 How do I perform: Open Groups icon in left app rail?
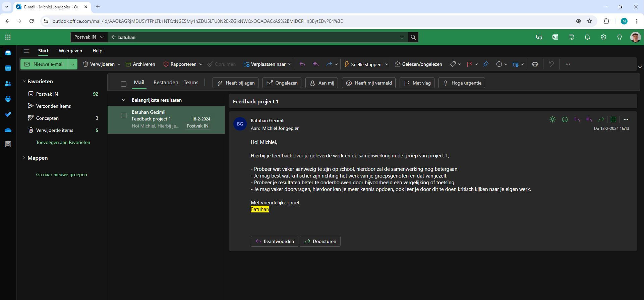(8, 99)
